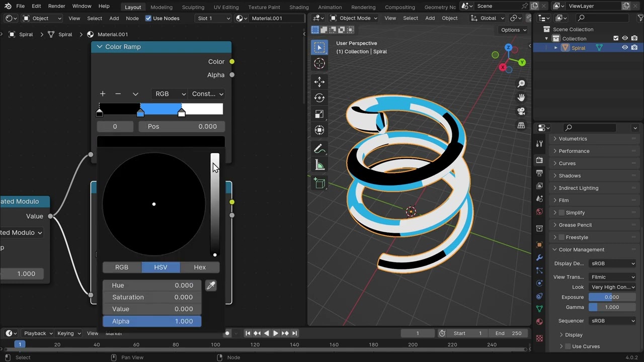The width and height of the screenshot is (644, 362).
Task: Select the Measure tool
Action: pyautogui.click(x=319, y=165)
